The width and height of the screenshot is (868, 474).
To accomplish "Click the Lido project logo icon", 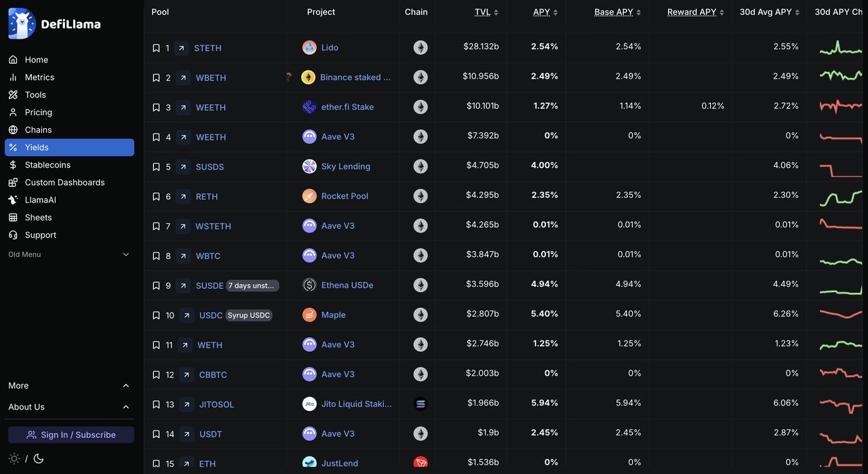I will point(309,47).
